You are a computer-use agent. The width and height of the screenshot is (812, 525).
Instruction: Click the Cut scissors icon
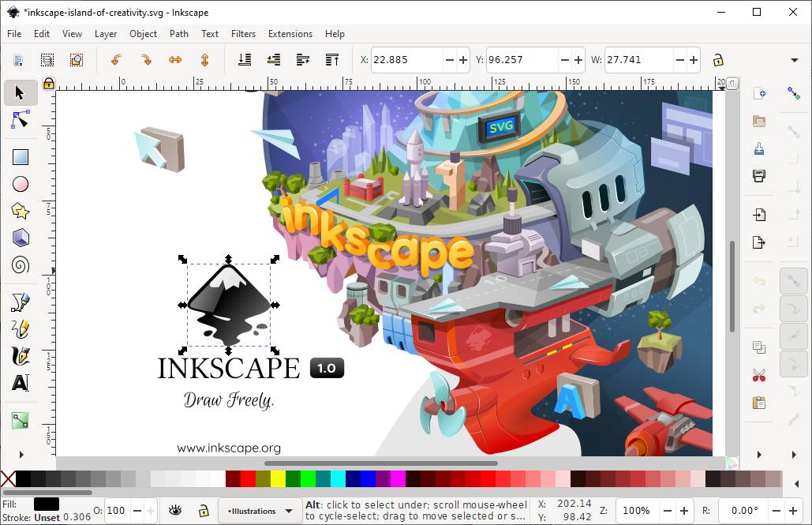[758, 375]
